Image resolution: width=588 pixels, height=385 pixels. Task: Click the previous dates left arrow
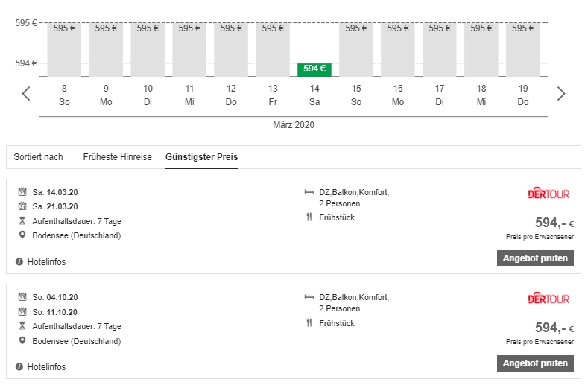(x=26, y=94)
